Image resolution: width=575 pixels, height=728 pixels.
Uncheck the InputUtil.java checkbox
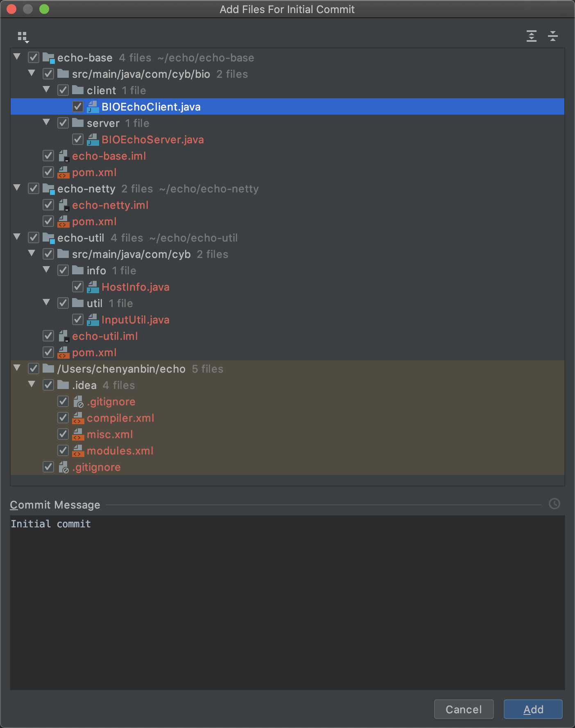point(78,319)
